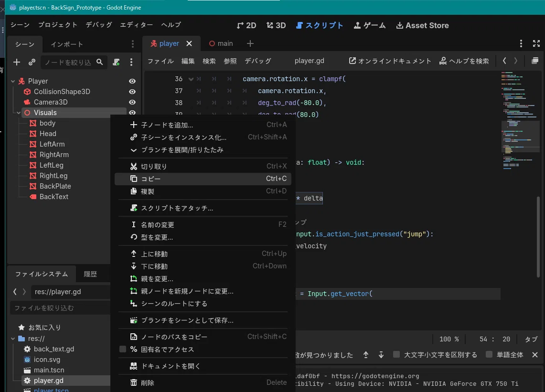545x392 pixels.
Task: Click the instance child scene link icon
Action: coord(32,62)
